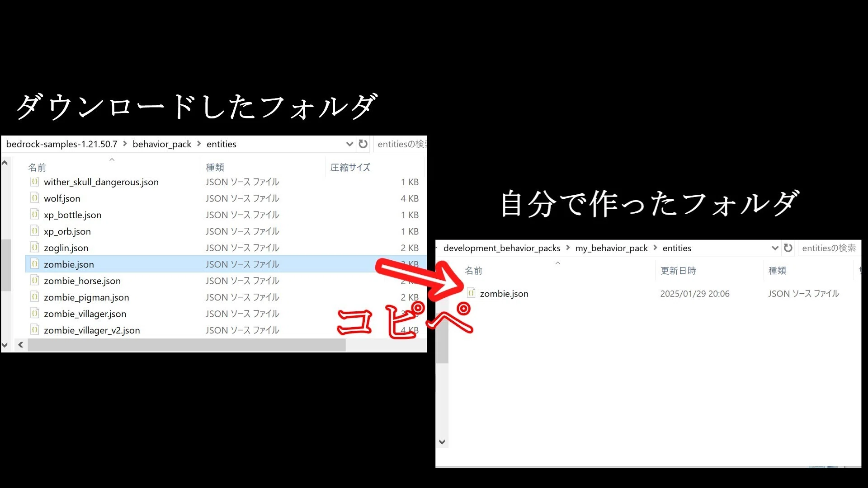Screen dimensions: 868x488
Task: Click the left scroll arrow of horizontal scrollbar
Action: (21, 345)
